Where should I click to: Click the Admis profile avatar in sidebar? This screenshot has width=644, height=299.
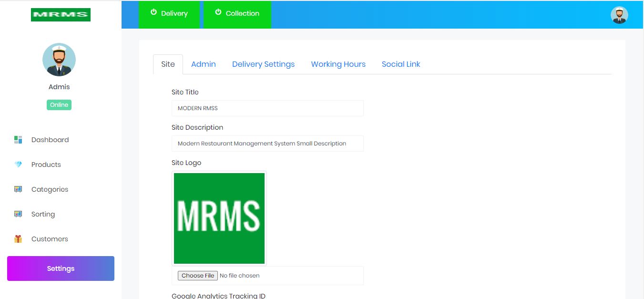(59, 60)
